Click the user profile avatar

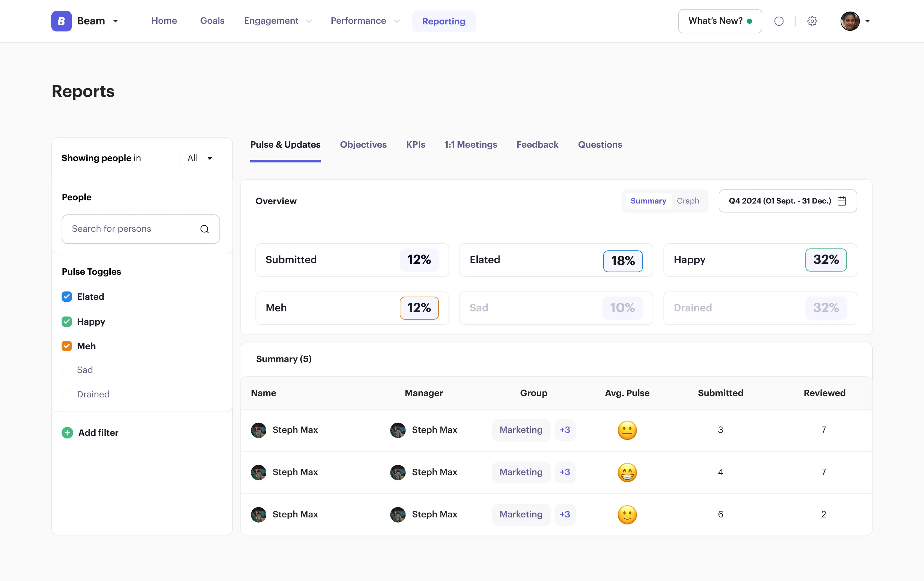[850, 21]
